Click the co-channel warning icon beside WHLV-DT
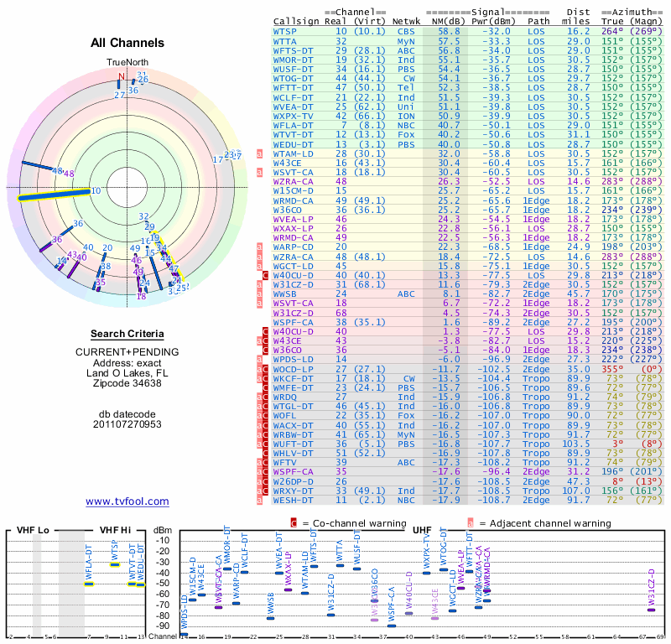Image resolution: width=671 pixels, height=644 pixels. tap(266, 453)
